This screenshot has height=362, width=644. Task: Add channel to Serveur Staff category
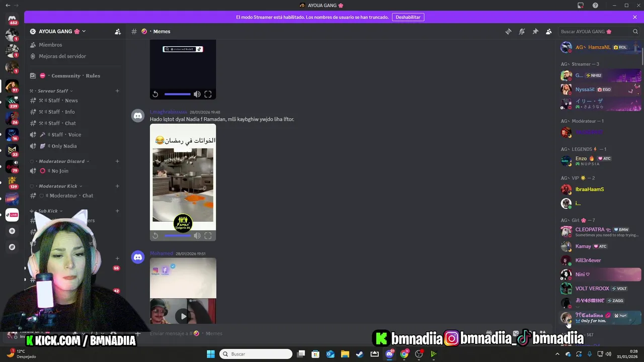(117, 91)
